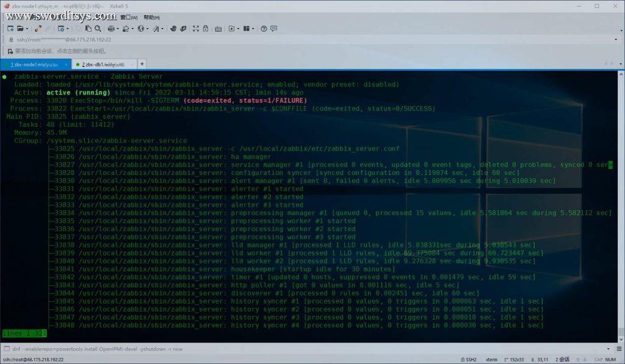The height and width of the screenshot is (364, 625).
Task: Click the tab bar options dropdown arrow
Action: 620,64
